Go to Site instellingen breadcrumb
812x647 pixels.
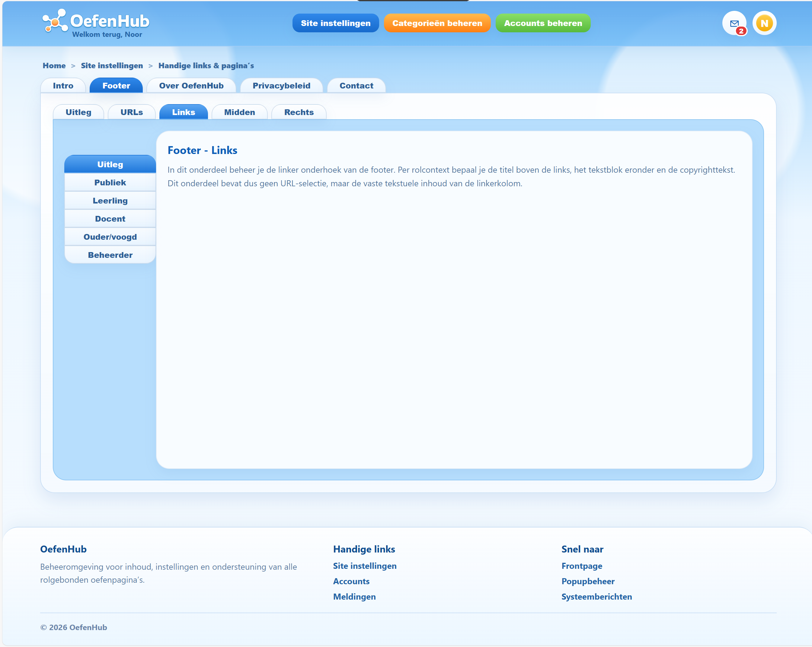(112, 66)
